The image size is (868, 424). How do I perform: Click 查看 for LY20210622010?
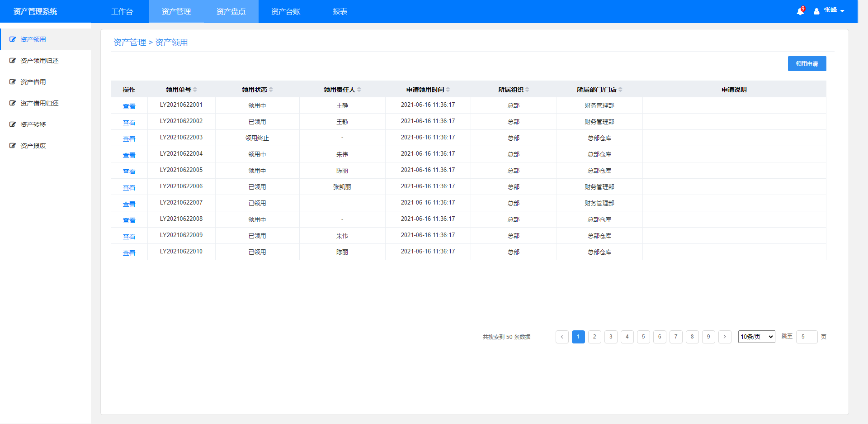pos(129,253)
